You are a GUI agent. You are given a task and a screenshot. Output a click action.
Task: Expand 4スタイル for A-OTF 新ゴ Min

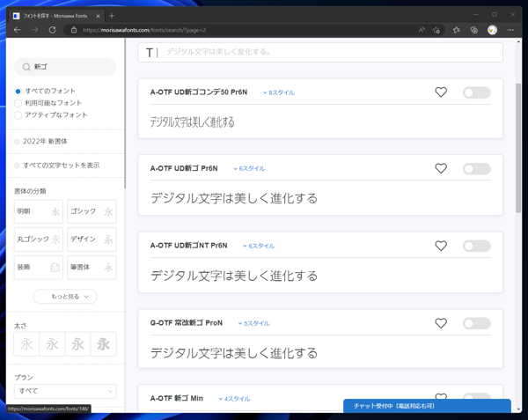pyautogui.click(x=234, y=399)
